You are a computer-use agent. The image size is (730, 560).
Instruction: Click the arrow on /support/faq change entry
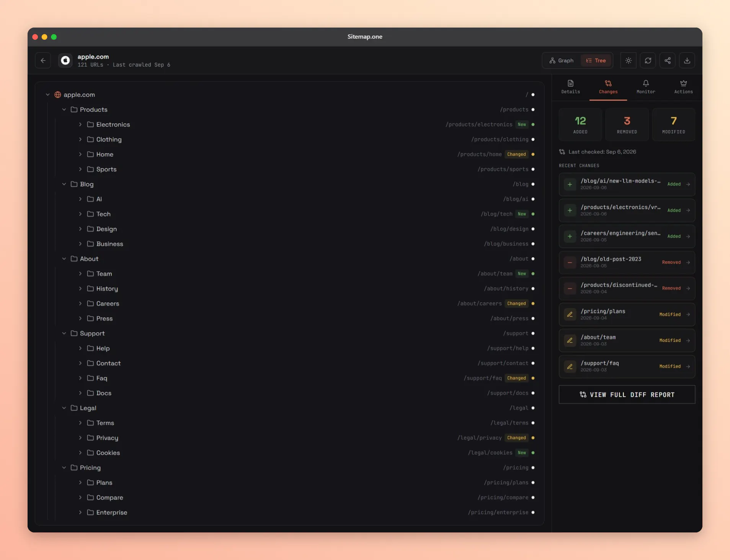pyautogui.click(x=688, y=366)
